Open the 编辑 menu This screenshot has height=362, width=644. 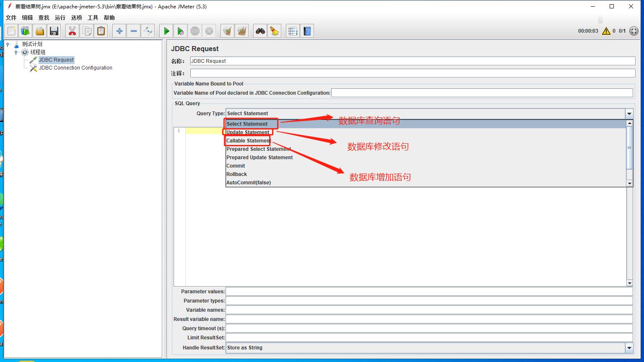click(27, 18)
